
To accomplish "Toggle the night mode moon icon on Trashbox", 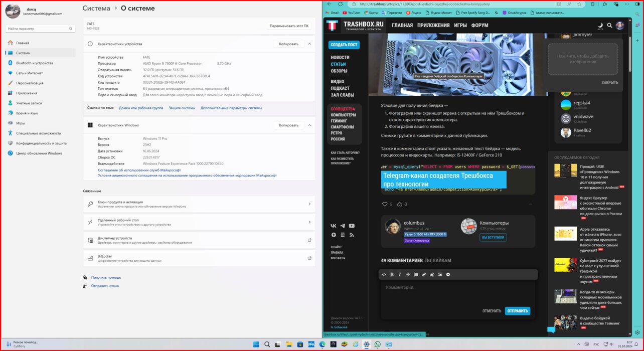I will pos(600,25).
